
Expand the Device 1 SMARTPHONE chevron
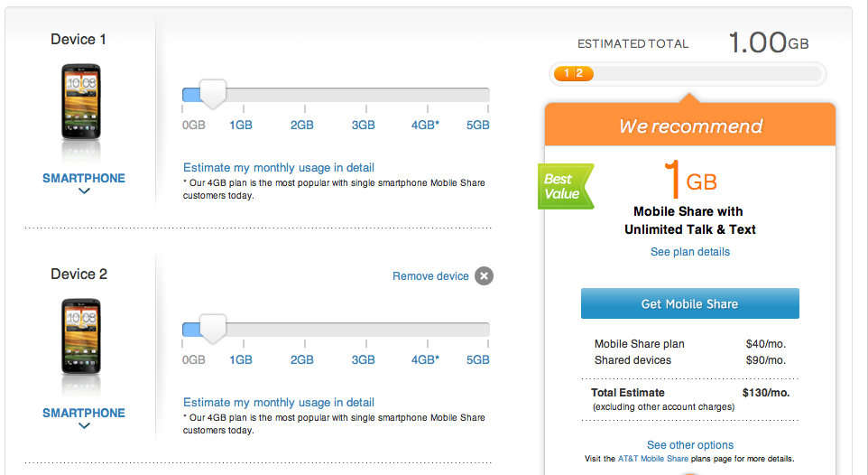click(x=84, y=191)
